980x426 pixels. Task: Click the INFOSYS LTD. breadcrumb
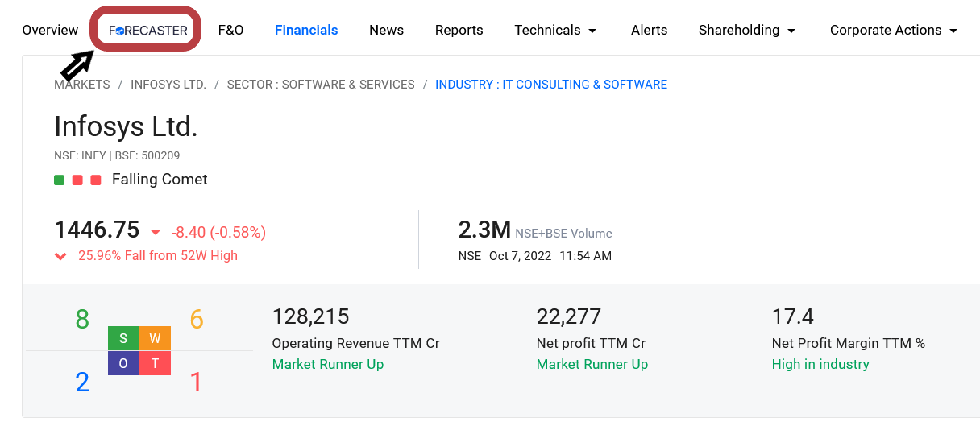pyautogui.click(x=168, y=85)
